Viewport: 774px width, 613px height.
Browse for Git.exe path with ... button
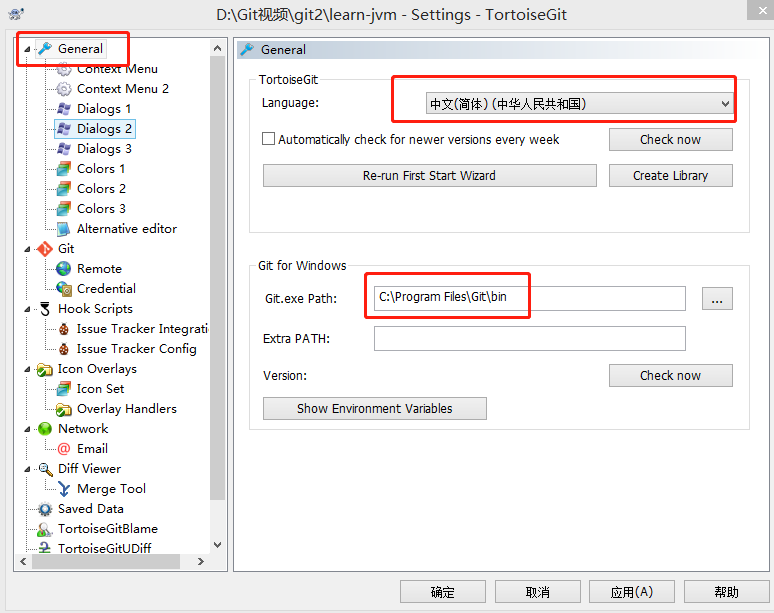point(717,299)
